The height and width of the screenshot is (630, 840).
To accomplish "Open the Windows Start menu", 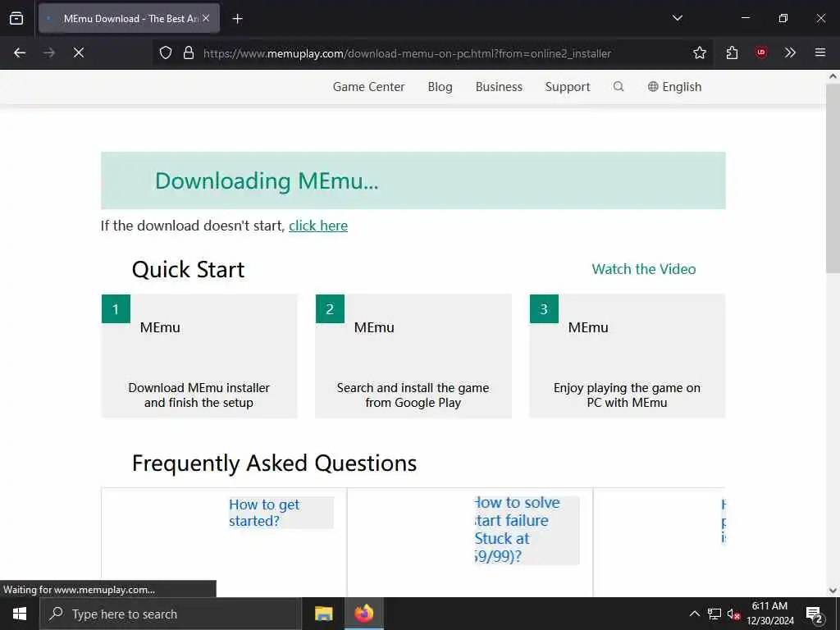I will 20,614.
